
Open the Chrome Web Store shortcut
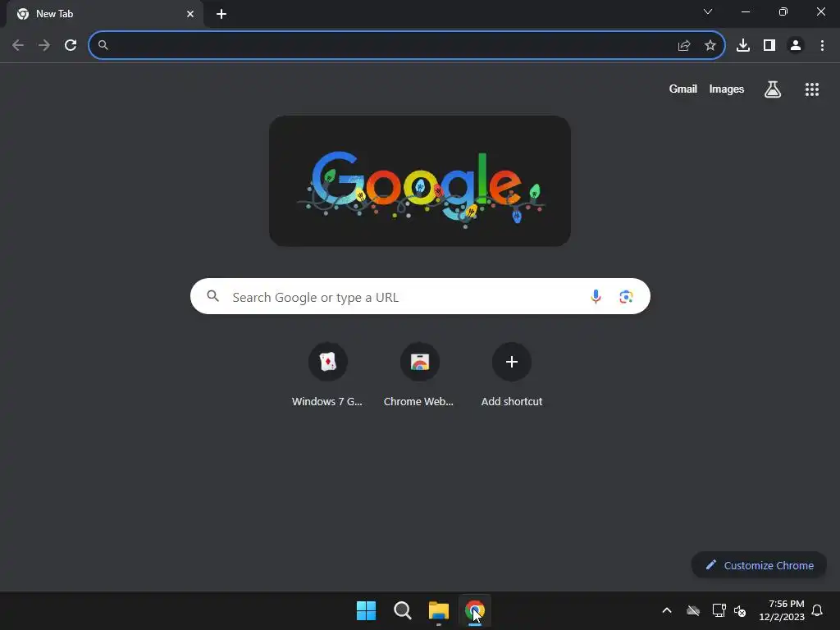pos(419,374)
